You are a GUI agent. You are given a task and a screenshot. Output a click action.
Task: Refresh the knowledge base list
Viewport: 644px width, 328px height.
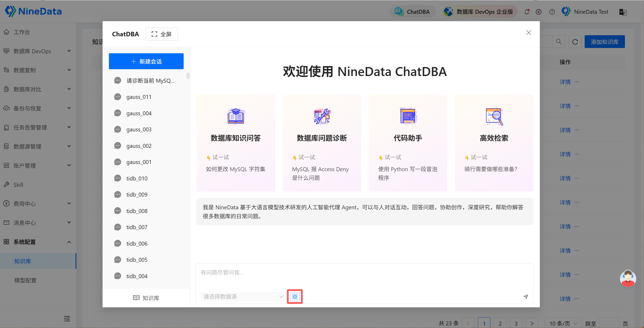click(575, 42)
